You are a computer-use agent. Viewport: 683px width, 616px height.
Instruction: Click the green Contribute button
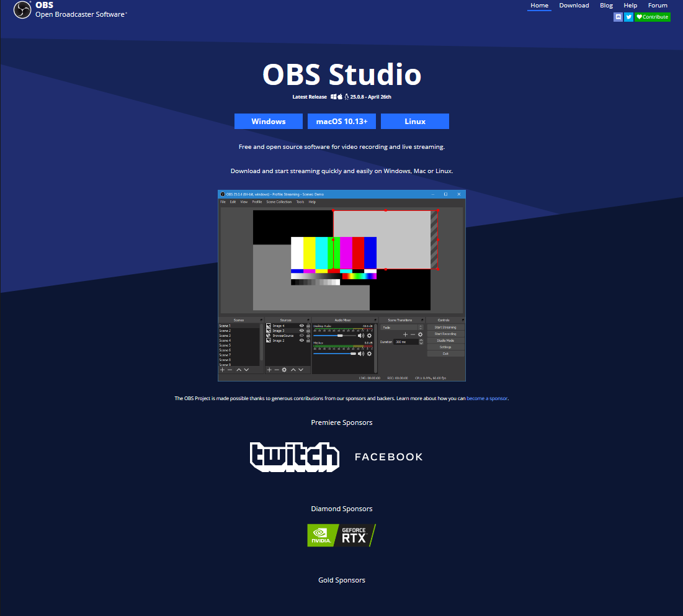point(652,17)
